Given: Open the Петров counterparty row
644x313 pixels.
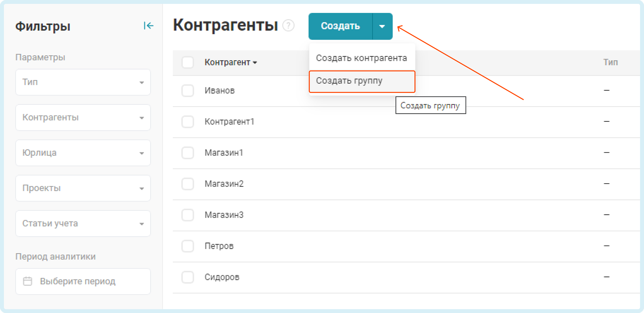Looking at the screenshot, I should point(219,246).
